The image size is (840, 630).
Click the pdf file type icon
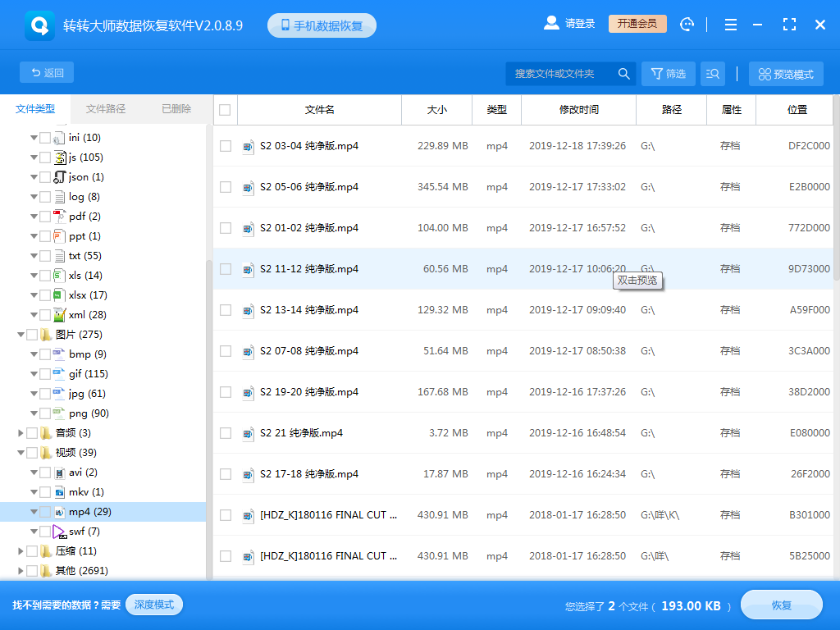[x=59, y=217]
